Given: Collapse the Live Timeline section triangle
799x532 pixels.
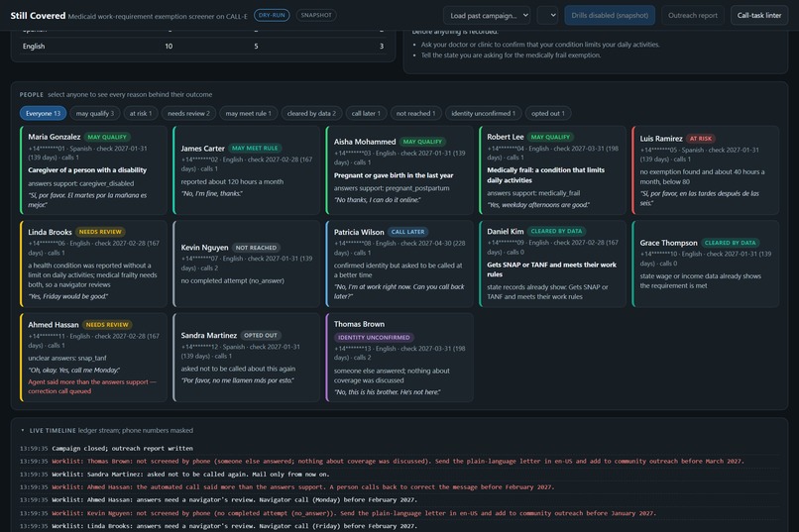Looking at the screenshot, I should click(x=23, y=430).
